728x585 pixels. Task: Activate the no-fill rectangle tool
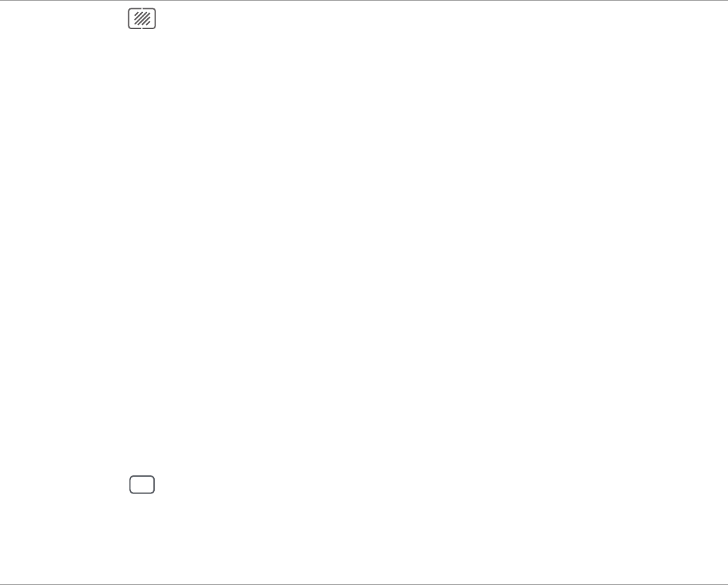[x=142, y=484]
